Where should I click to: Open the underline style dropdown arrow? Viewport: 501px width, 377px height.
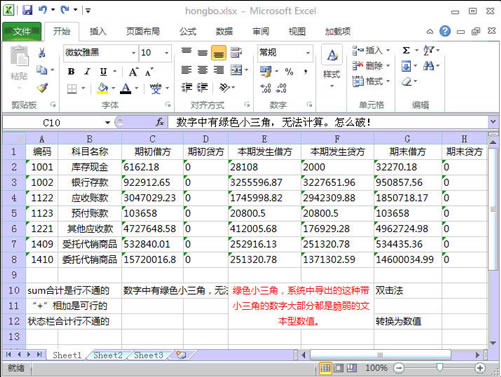coord(115,71)
